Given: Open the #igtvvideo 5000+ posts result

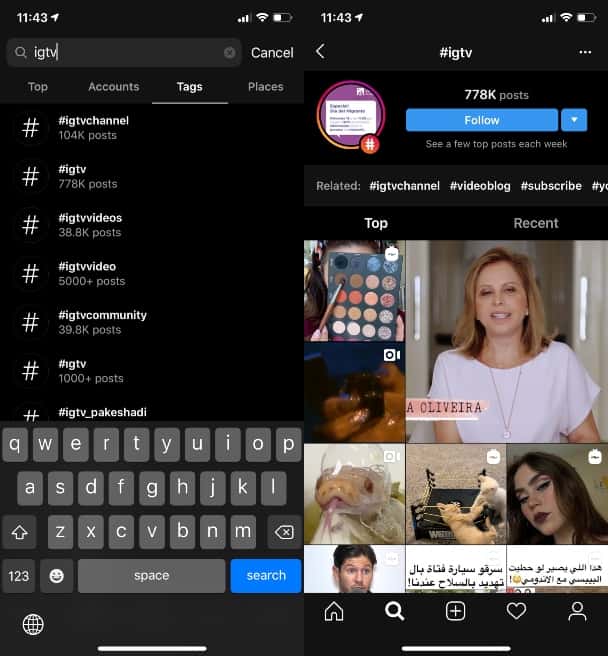Looking at the screenshot, I should click(x=152, y=273).
